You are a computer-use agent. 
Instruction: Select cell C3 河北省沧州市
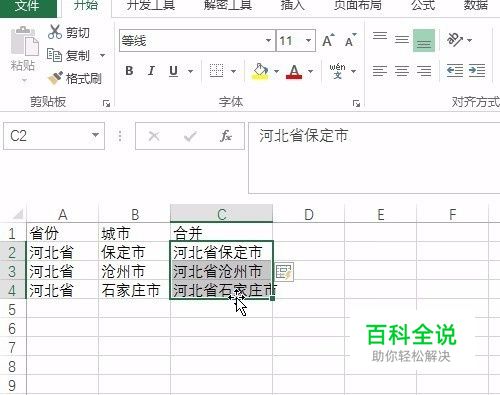click(x=221, y=271)
